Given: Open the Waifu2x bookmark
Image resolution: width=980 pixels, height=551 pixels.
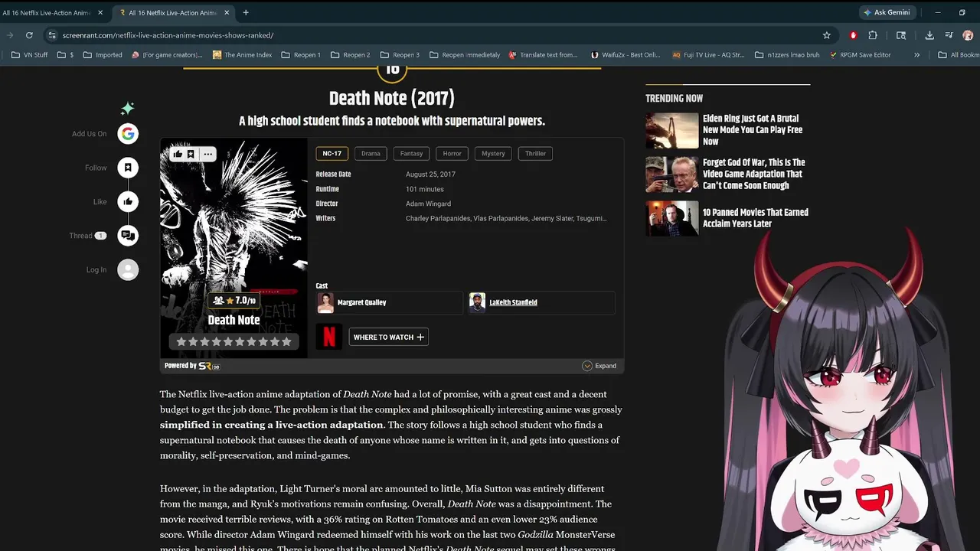Looking at the screenshot, I should tap(626, 55).
